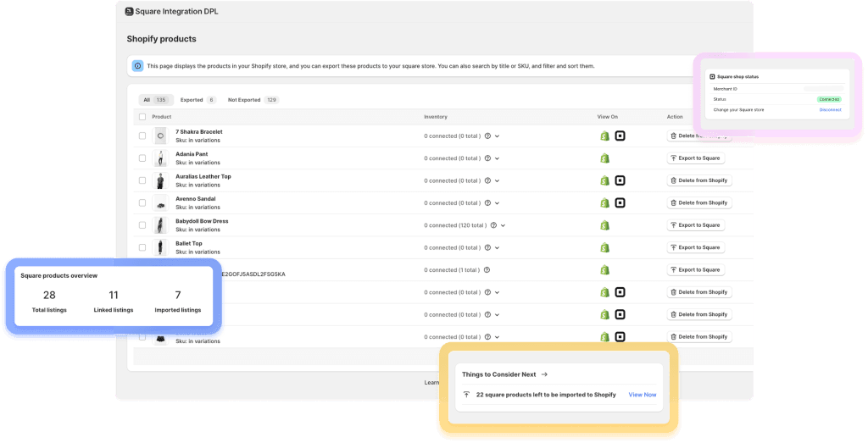This screenshot has height=443, width=868.
Task: Check the Babydoll Bow Dress checkbox
Action: tap(142, 225)
